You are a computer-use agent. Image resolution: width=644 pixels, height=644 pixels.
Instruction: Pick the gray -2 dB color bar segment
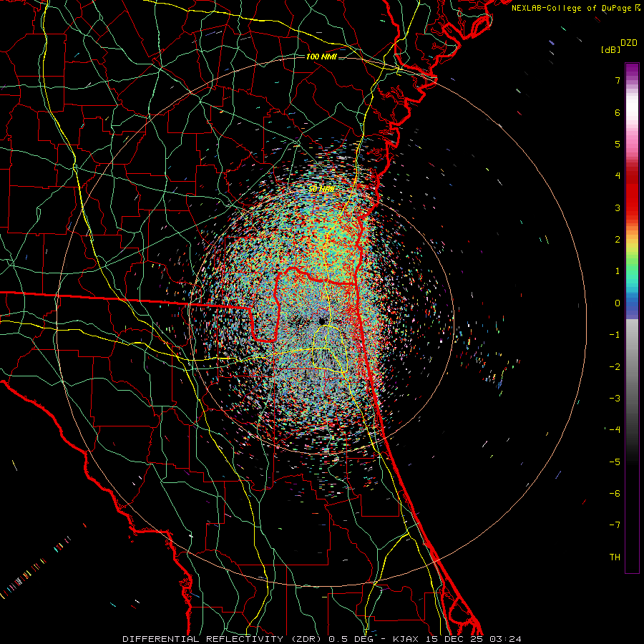[x=632, y=367]
